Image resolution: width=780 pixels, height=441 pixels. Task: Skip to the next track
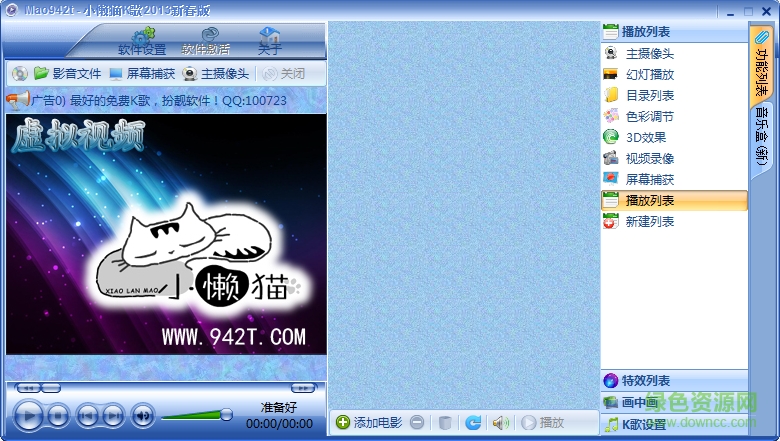point(113,415)
